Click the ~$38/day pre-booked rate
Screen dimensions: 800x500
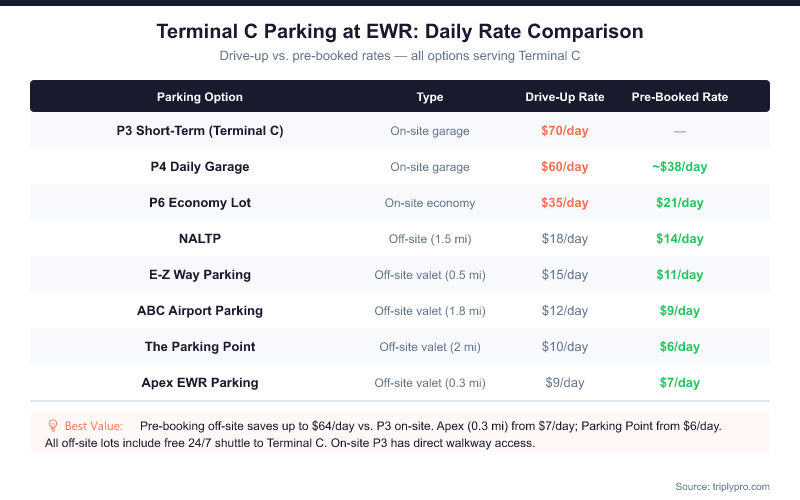point(680,167)
